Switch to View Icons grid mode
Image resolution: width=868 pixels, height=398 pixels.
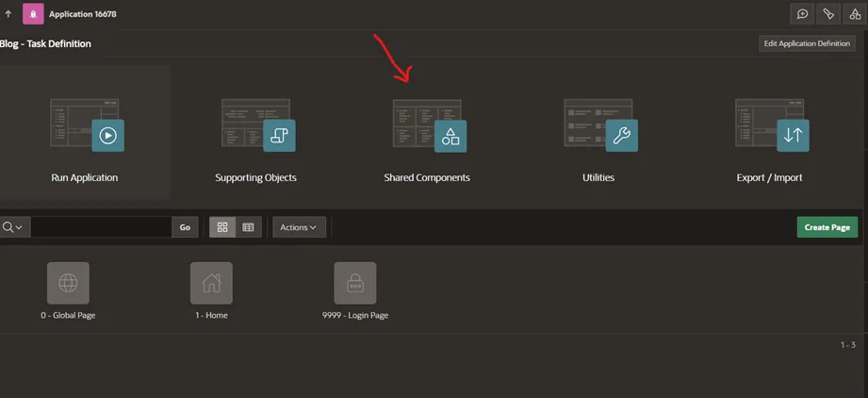[x=222, y=227]
